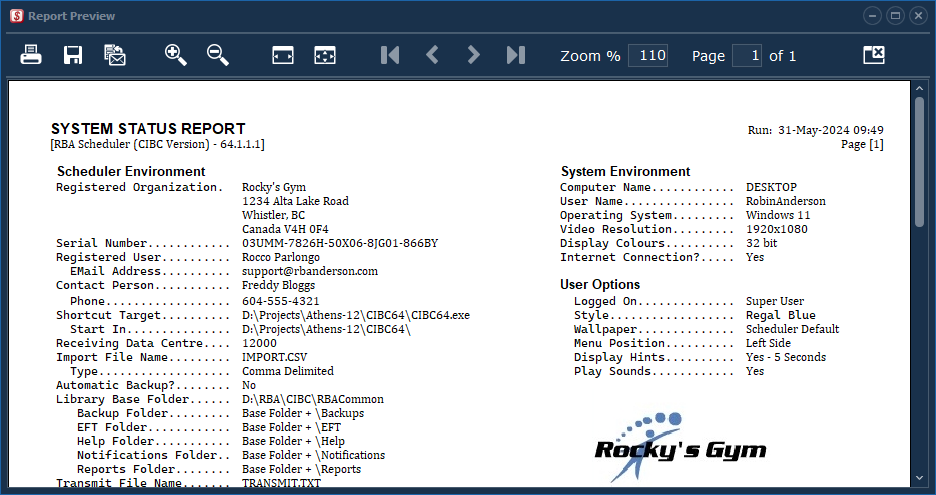Screen dimensions: 936x495
Task: Click the Base Folder + \Backups value
Action: coord(303,413)
